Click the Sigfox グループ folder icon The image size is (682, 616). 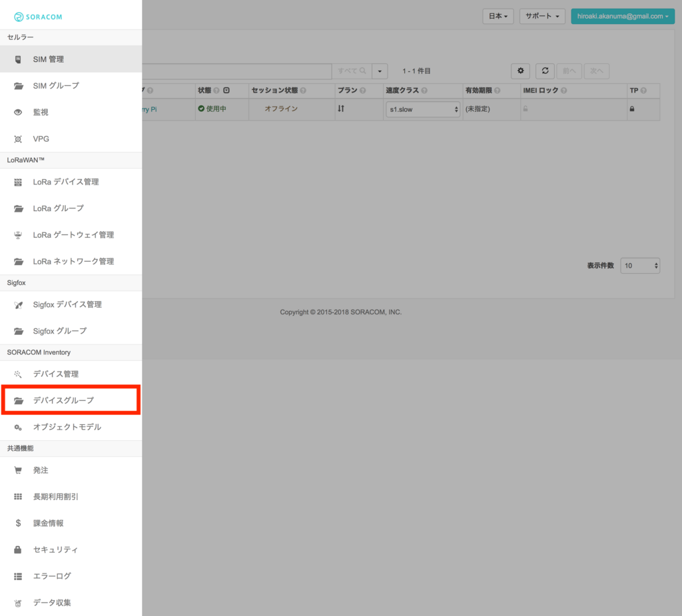click(18, 332)
